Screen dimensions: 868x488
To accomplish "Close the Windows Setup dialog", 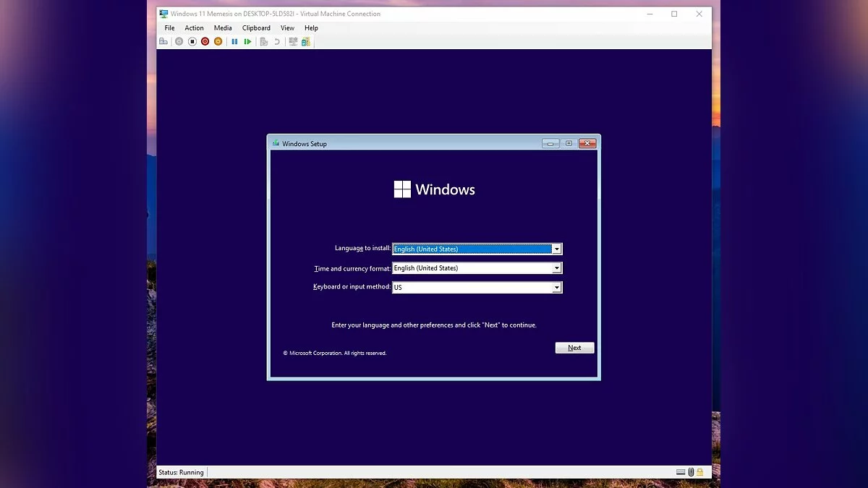I will [587, 143].
